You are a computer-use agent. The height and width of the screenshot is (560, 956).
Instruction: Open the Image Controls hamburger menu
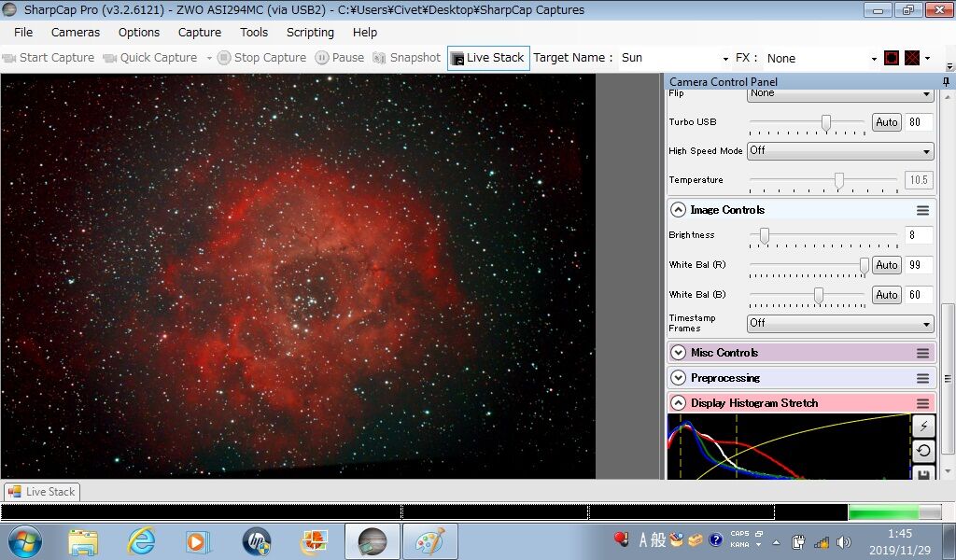922,210
